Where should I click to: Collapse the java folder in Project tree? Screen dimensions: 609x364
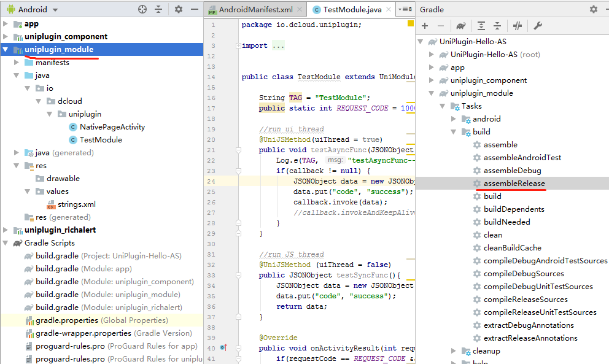(17, 76)
